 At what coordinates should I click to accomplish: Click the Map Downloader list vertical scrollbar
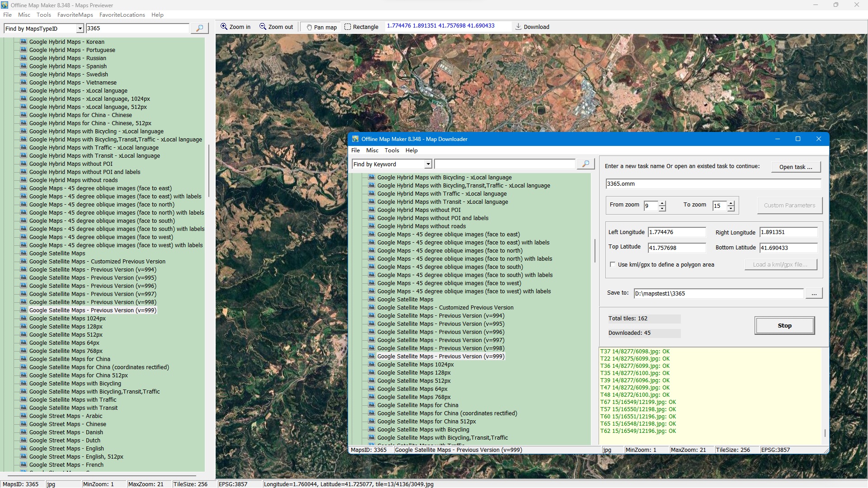594,250
